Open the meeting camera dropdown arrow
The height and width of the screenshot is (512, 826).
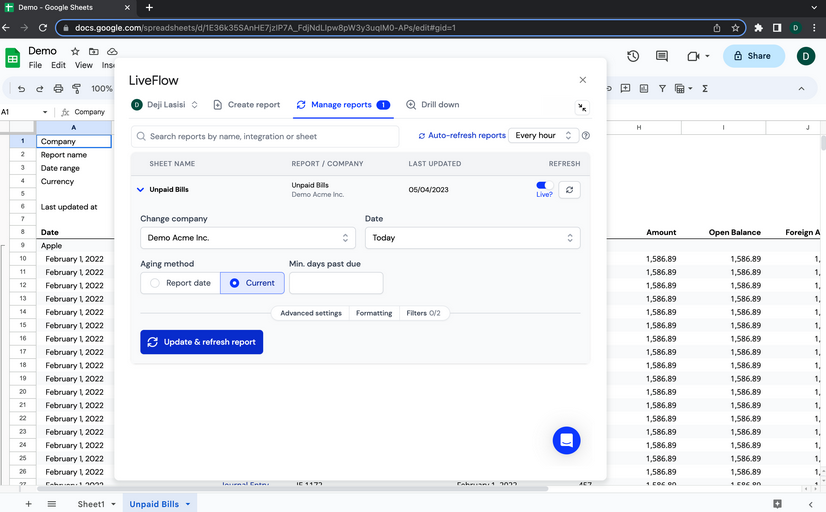pos(707,56)
